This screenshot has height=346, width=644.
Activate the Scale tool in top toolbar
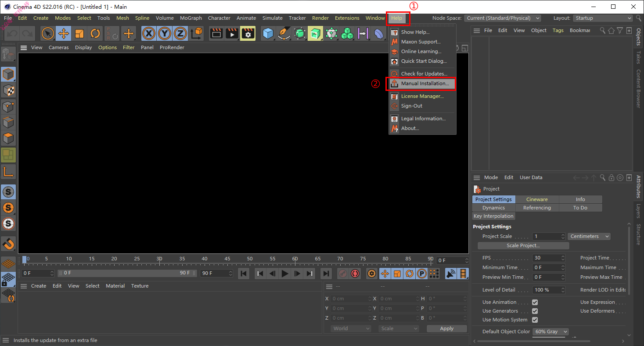79,33
